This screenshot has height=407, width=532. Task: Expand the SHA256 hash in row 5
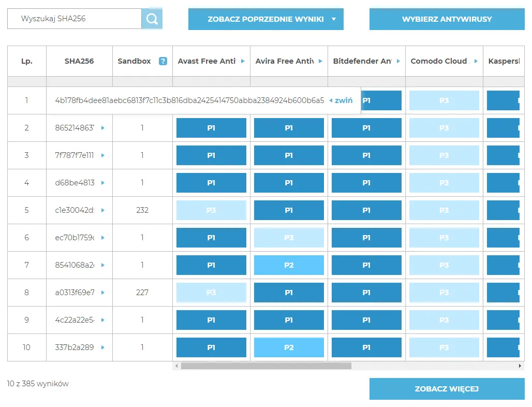(103, 210)
